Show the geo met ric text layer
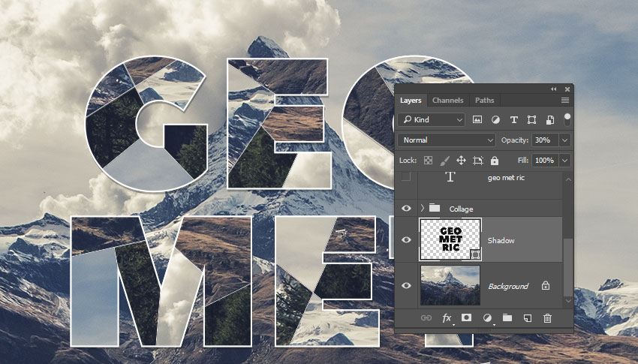Viewport: 638px width, 364px height. (x=406, y=177)
